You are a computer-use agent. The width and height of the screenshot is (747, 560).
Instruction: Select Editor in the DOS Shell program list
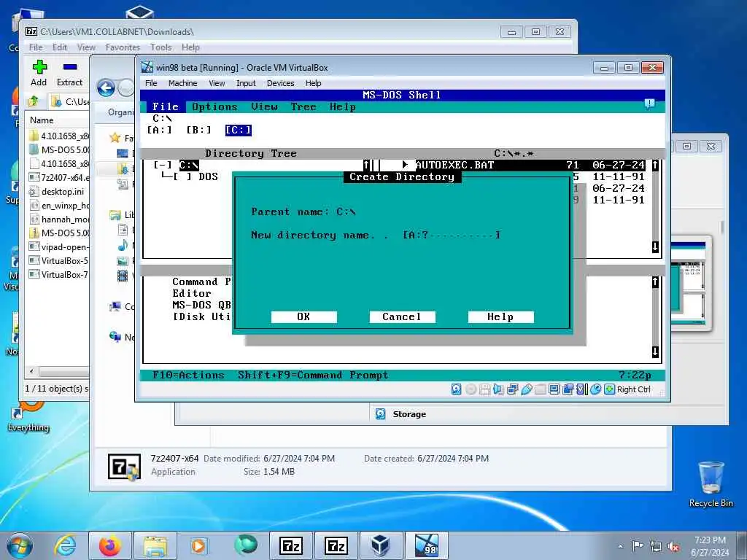[192, 293]
